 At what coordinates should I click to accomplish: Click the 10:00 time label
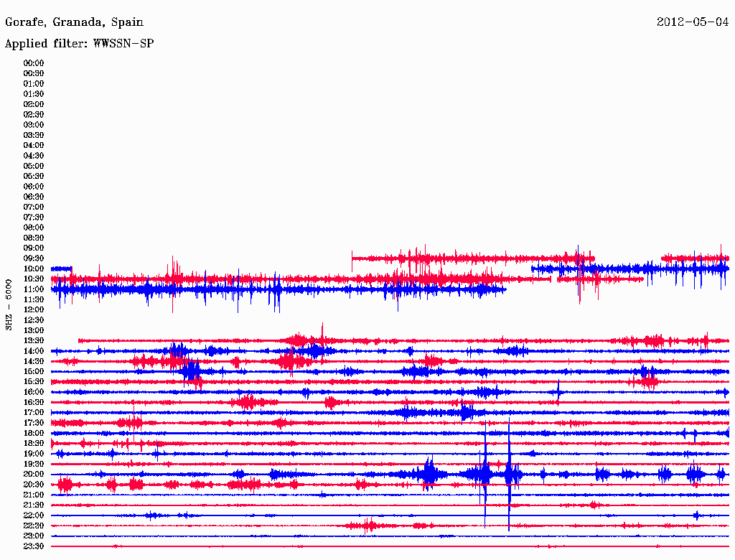pyautogui.click(x=34, y=269)
